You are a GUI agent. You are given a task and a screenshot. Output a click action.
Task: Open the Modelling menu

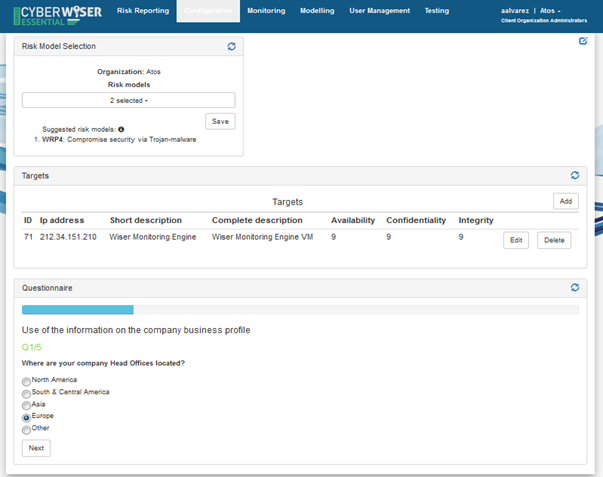click(x=317, y=11)
